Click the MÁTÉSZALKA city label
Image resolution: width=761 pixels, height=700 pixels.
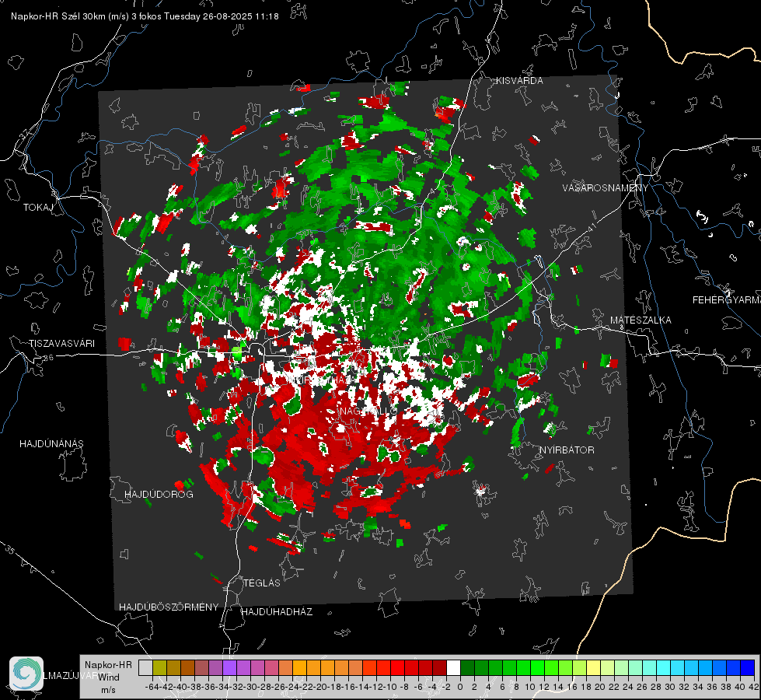tap(641, 320)
